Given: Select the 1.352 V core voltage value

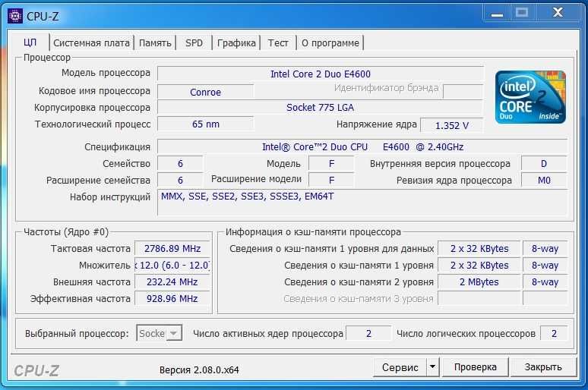Looking at the screenshot, I should [452, 125].
